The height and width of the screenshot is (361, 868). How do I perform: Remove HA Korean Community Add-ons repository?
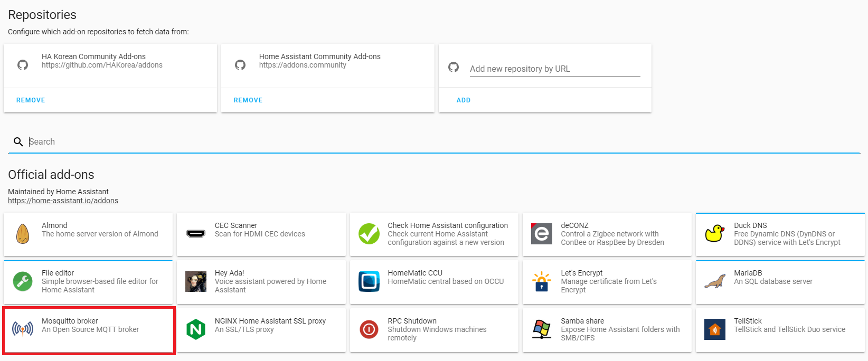31,100
